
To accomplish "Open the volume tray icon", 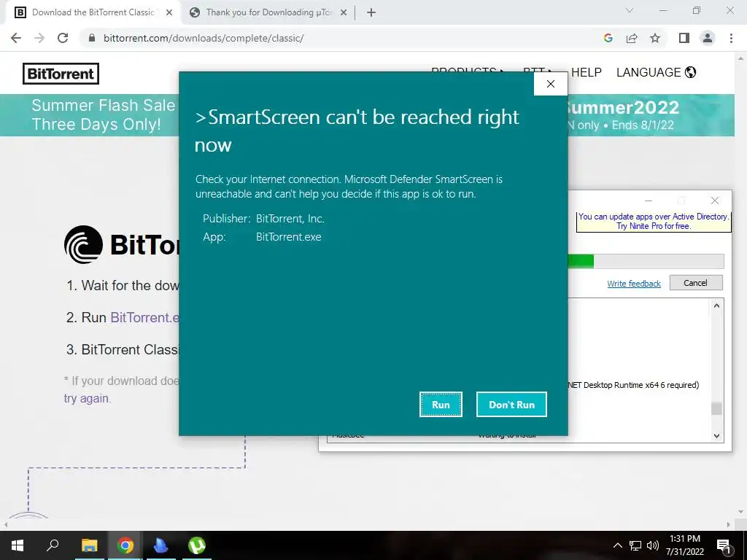I will coord(653,545).
